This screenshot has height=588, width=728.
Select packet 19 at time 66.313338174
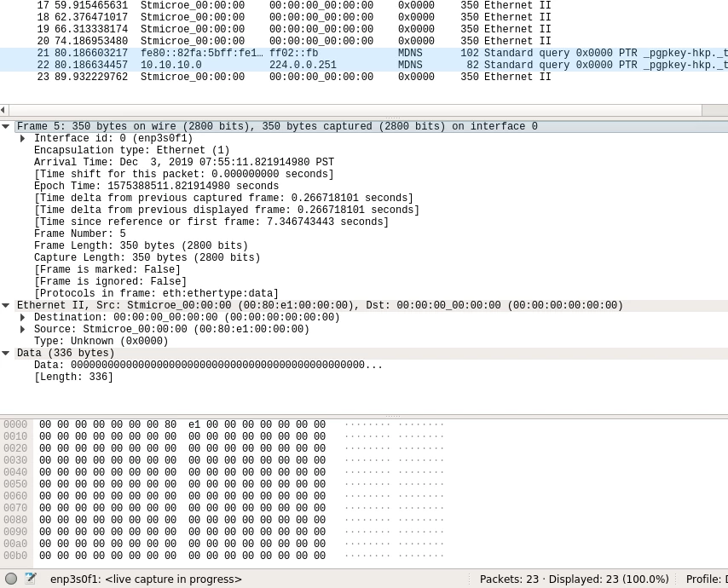(x=364, y=29)
